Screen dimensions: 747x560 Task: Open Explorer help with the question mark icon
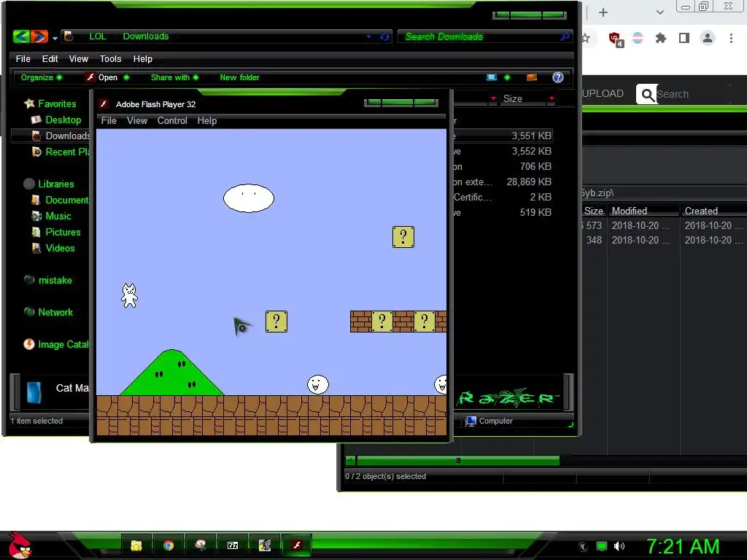(x=558, y=77)
